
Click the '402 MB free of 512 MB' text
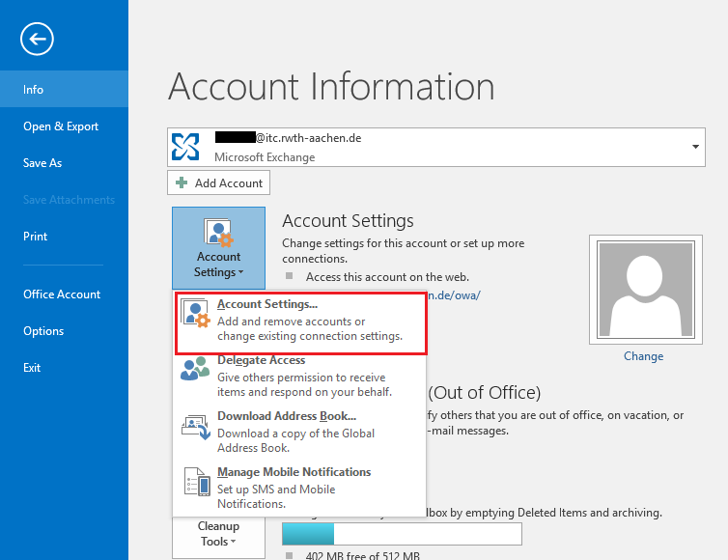point(363,555)
